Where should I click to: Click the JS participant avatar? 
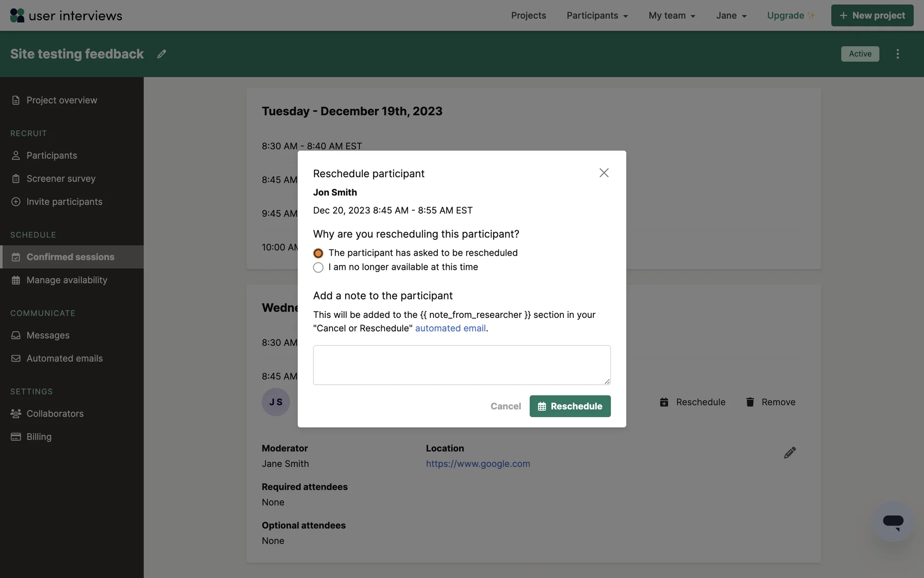click(276, 402)
